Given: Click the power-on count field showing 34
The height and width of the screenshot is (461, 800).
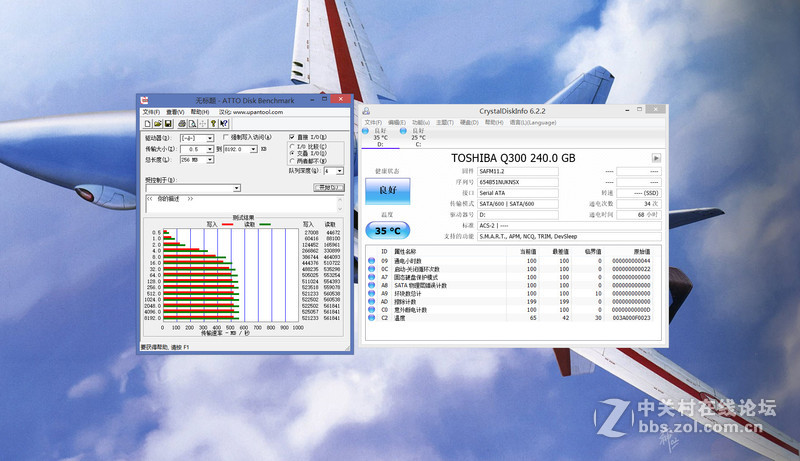Looking at the screenshot, I should pos(639,203).
